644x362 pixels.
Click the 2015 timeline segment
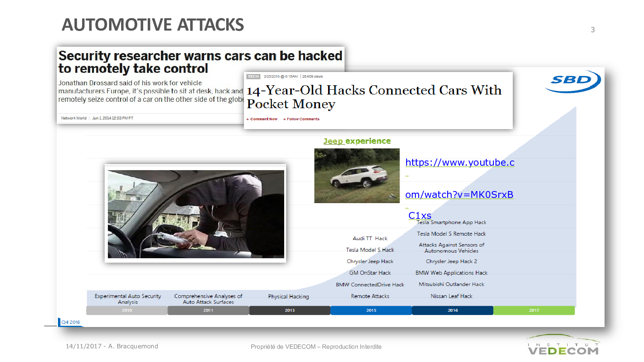(371, 311)
